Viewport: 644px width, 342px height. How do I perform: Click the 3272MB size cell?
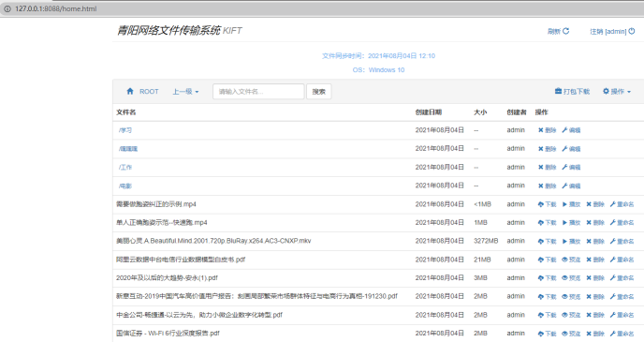coord(486,241)
